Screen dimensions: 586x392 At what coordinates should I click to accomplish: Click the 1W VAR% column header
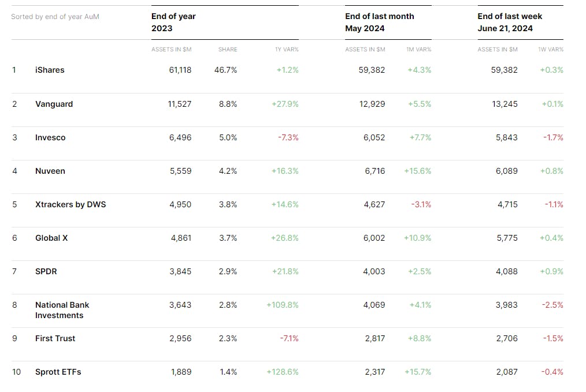tap(551, 50)
